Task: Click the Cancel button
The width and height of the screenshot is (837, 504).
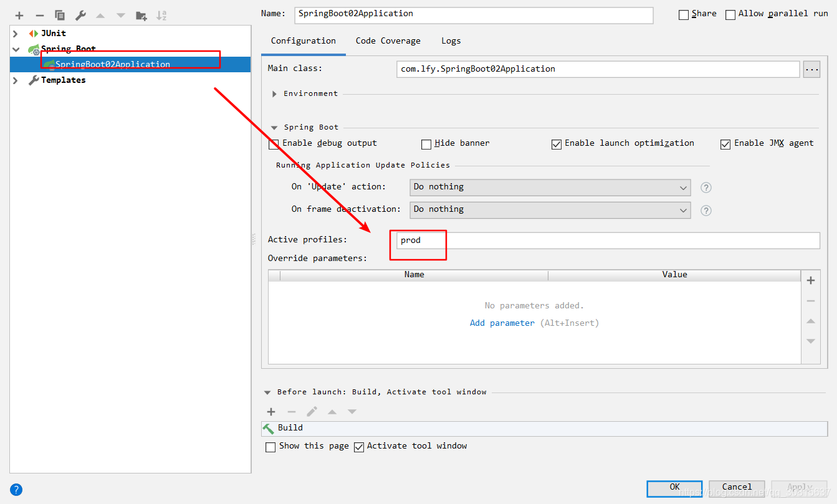Action: pos(737,488)
